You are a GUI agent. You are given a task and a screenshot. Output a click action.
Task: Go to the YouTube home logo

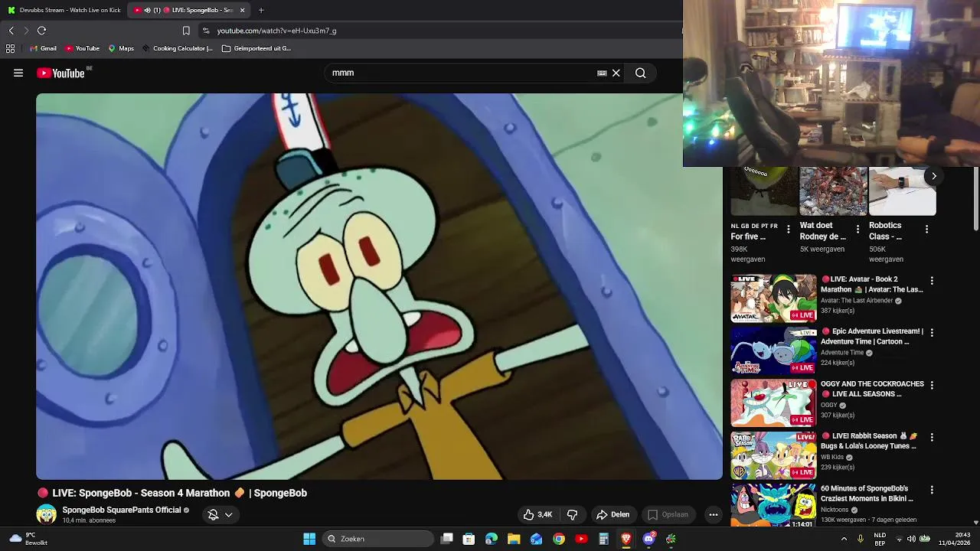coord(60,73)
